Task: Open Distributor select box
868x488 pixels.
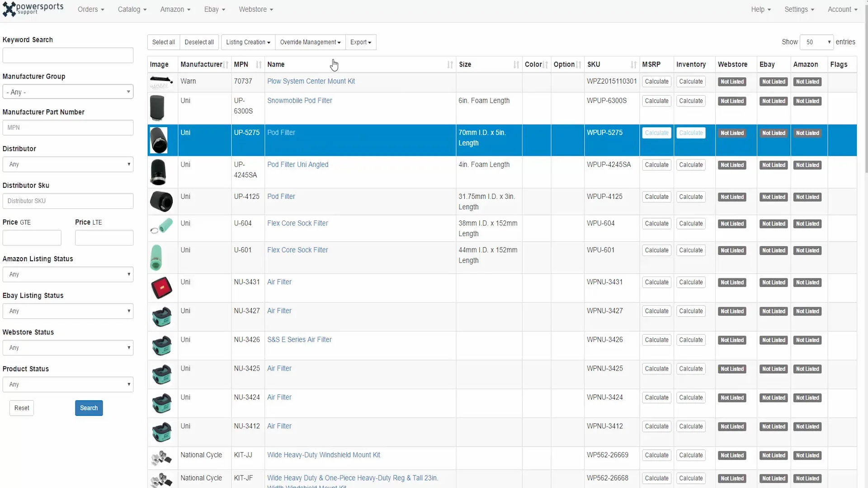Action: click(68, 164)
